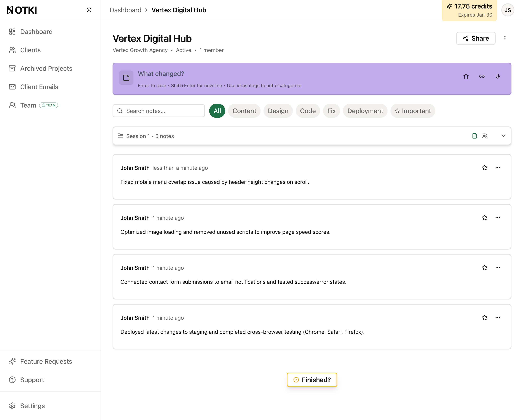Select the Important filter

pyautogui.click(x=413, y=111)
